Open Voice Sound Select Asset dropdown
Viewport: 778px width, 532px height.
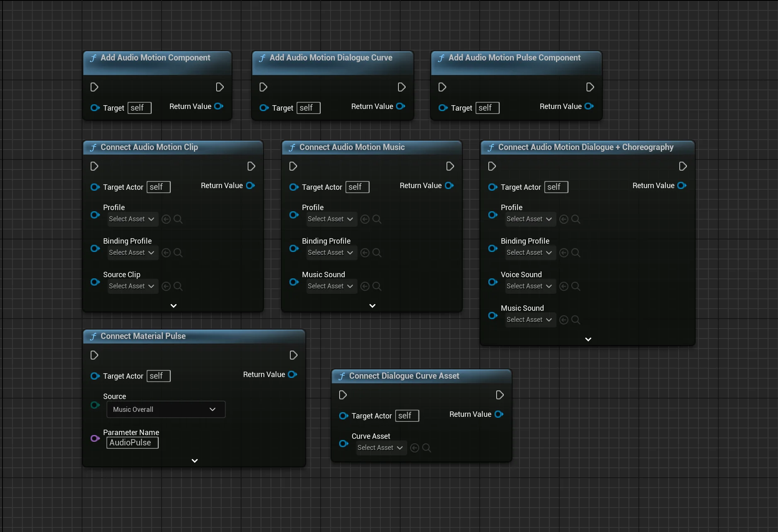tap(530, 286)
